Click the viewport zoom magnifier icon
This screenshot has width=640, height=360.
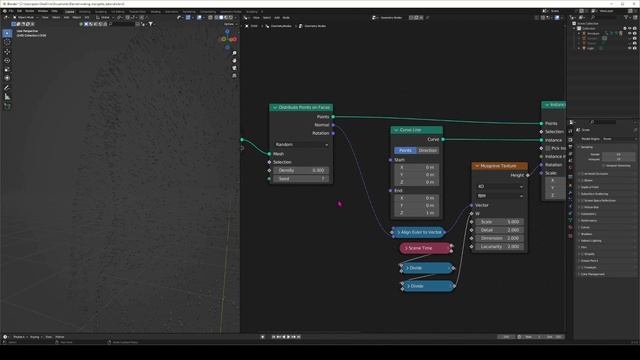tap(234, 53)
